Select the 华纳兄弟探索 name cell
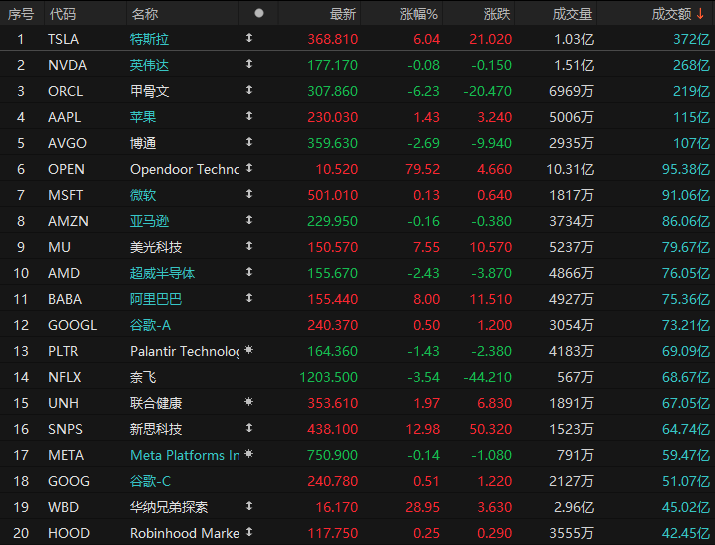 click(x=169, y=507)
